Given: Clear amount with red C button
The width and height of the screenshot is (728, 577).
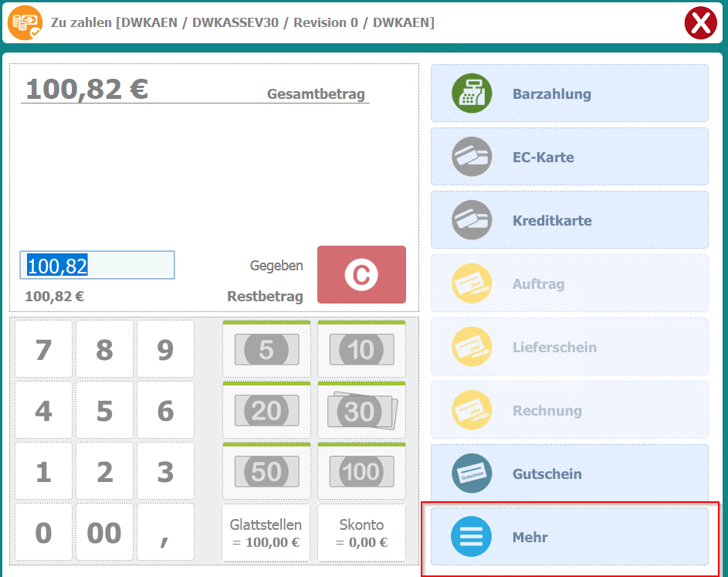Looking at the screenshot, I should click(361, 275).
